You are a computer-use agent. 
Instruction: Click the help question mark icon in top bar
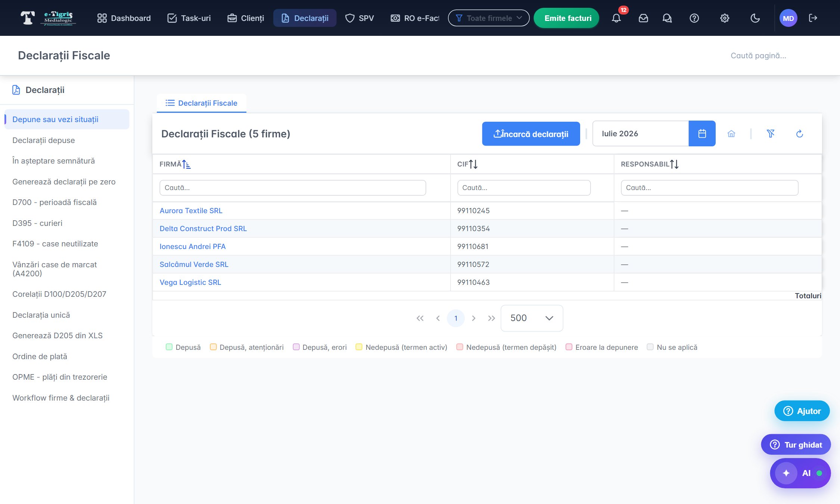[x=694, y=18]
